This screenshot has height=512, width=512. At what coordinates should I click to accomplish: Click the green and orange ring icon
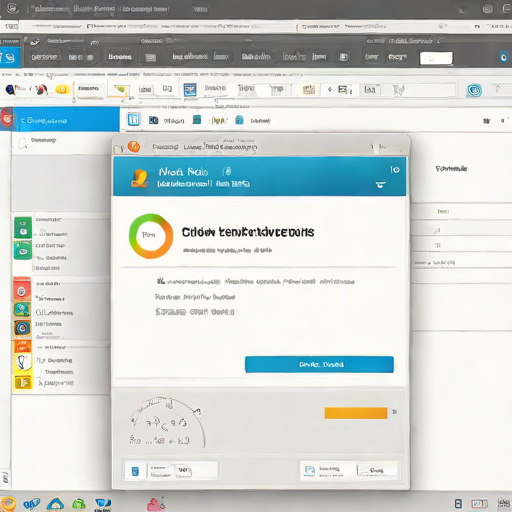(x=151, y=236)
